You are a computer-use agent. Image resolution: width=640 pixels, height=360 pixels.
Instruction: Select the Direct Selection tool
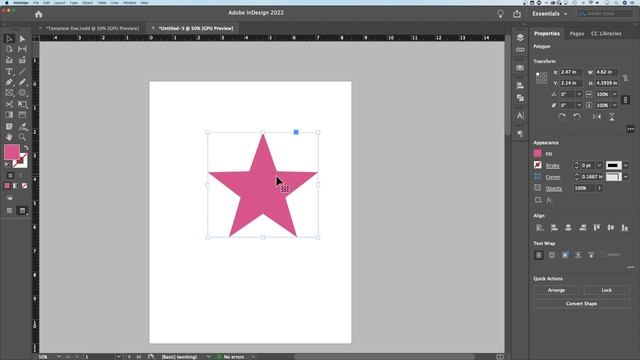[22, 39]
